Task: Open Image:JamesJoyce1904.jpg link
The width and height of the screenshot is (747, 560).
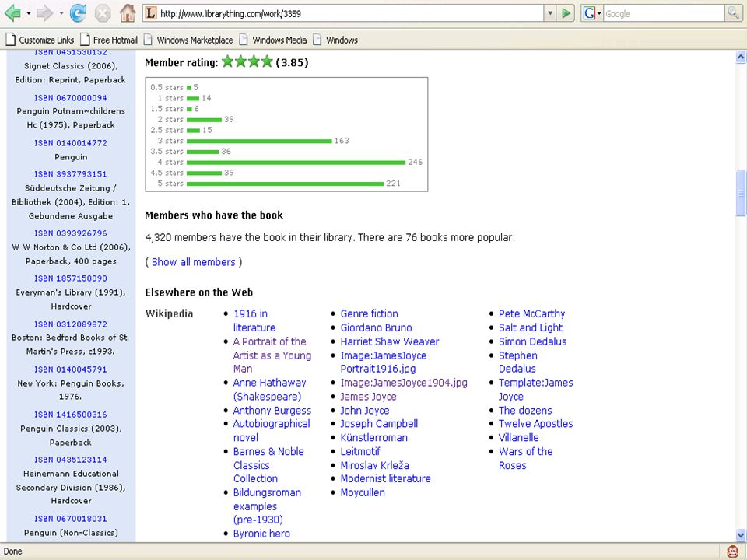Action: pyautogui.click(x=404, y=383)
